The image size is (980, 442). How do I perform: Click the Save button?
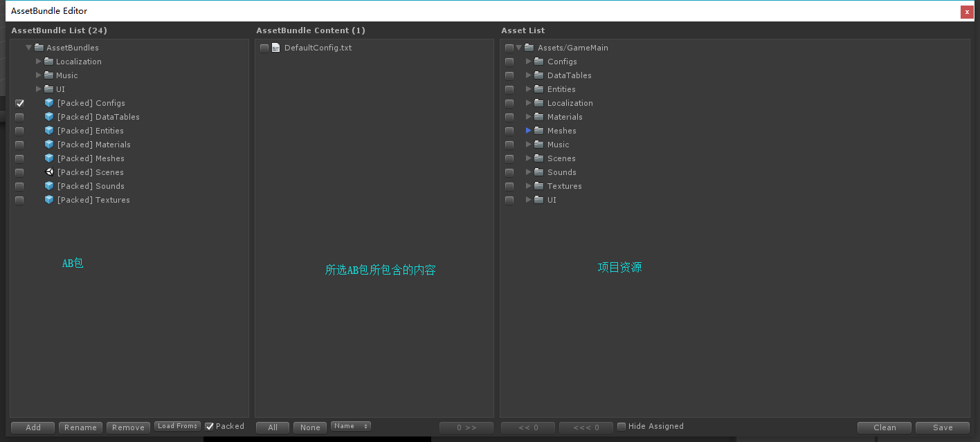942,427
